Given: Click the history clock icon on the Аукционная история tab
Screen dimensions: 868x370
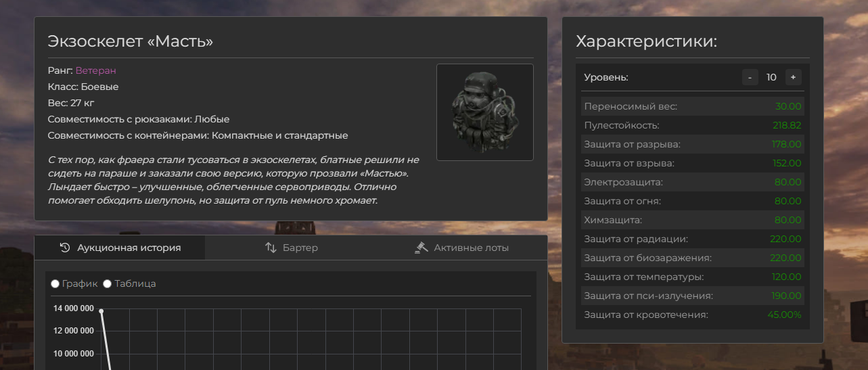Looking at the screenshot, I should 65,248.
